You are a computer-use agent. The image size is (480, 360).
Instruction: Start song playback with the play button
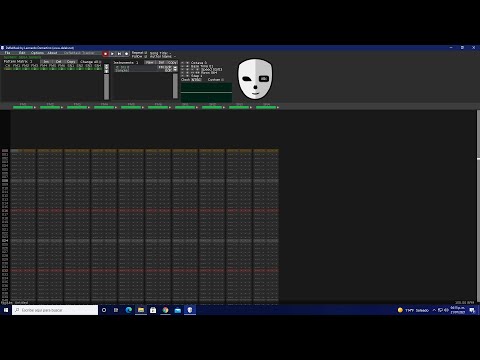112,54
